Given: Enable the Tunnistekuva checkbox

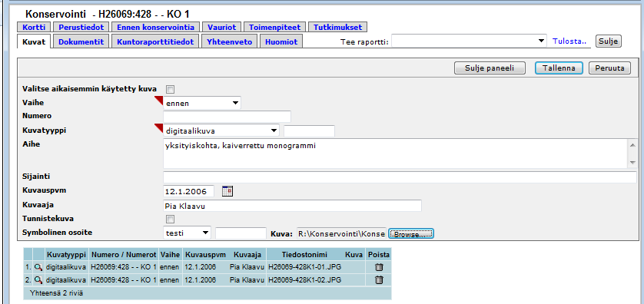Looking at the screenshot, I should coord(170,219).
